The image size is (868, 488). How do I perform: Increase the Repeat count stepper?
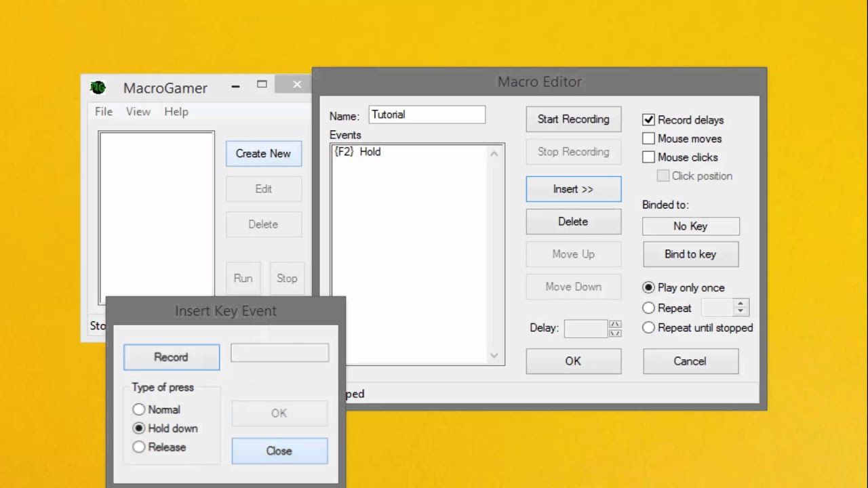(x=741, y=304)
